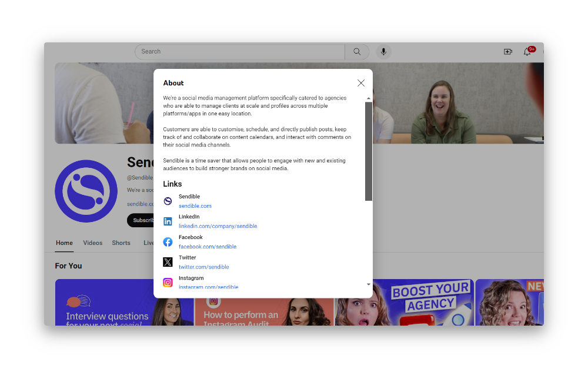
Task: Click the 'LinkedIn' label in Links
Action: (189, 217)
